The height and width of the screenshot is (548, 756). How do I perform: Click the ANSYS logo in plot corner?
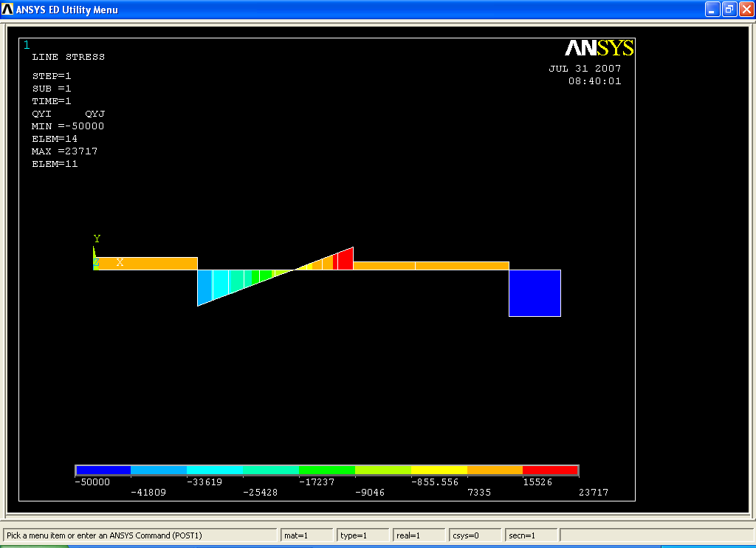[599, 48]
